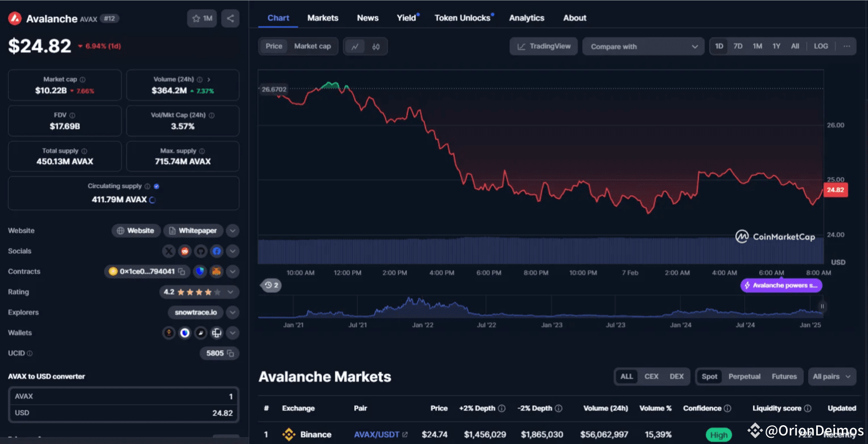Switch the chart to Market cap
Screen dimensions: 868x444
(x=313, y=46)
